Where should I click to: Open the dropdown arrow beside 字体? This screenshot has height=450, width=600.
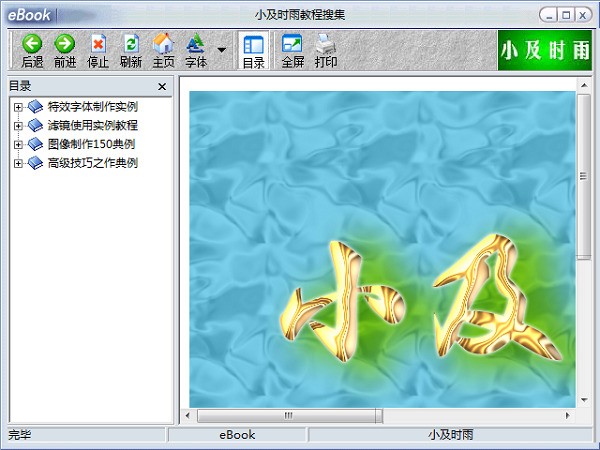tap(222, 50)
